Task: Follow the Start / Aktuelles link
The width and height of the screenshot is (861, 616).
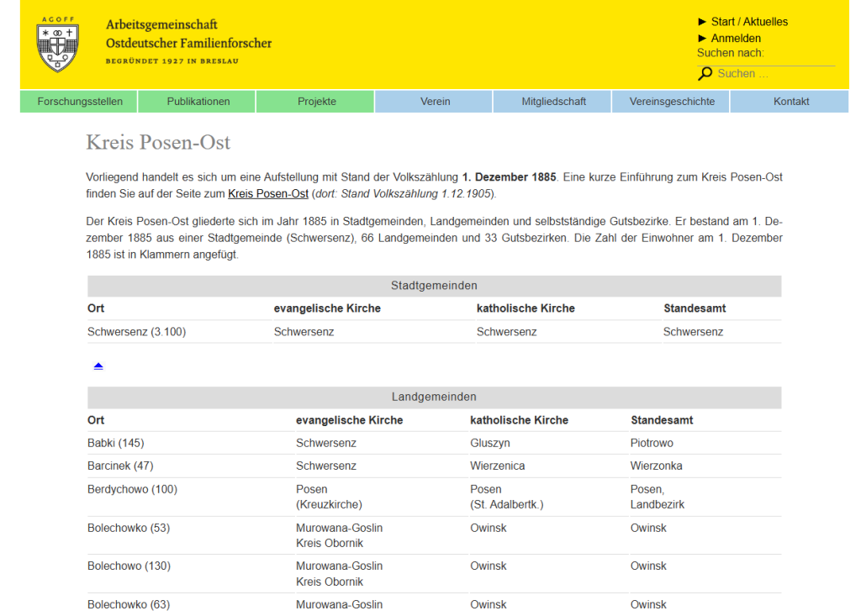Action: click(749, 22)
